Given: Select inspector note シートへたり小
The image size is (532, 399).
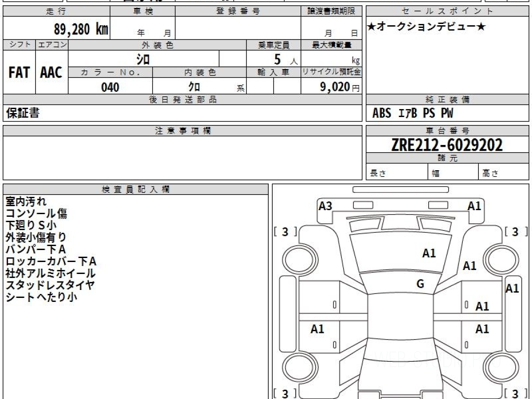Looking at the screenshot, I should 41,297.
